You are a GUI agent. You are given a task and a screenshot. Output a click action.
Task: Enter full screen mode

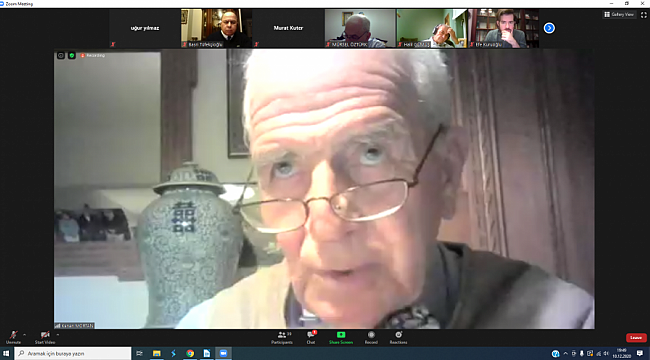[x=643, y=15]
